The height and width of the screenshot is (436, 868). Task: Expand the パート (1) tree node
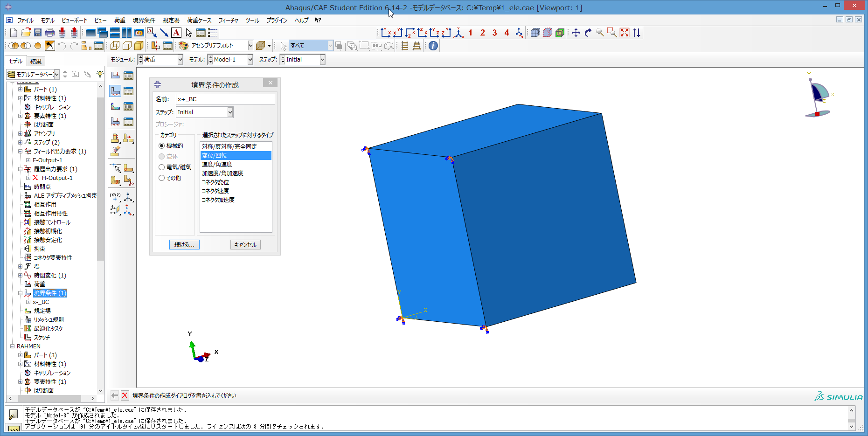20,90
